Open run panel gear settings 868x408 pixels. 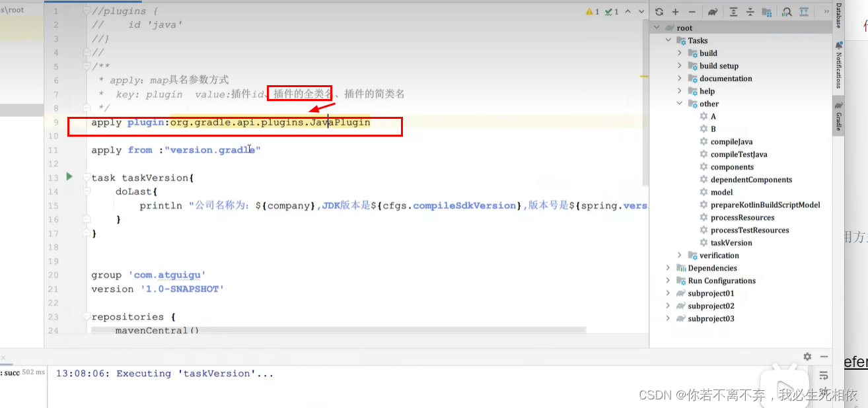807,357
